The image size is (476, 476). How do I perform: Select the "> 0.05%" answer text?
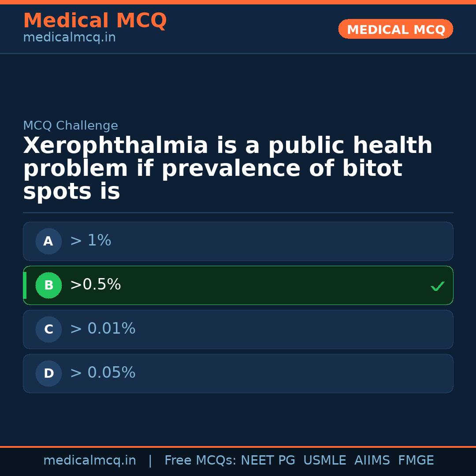(103, 373)
